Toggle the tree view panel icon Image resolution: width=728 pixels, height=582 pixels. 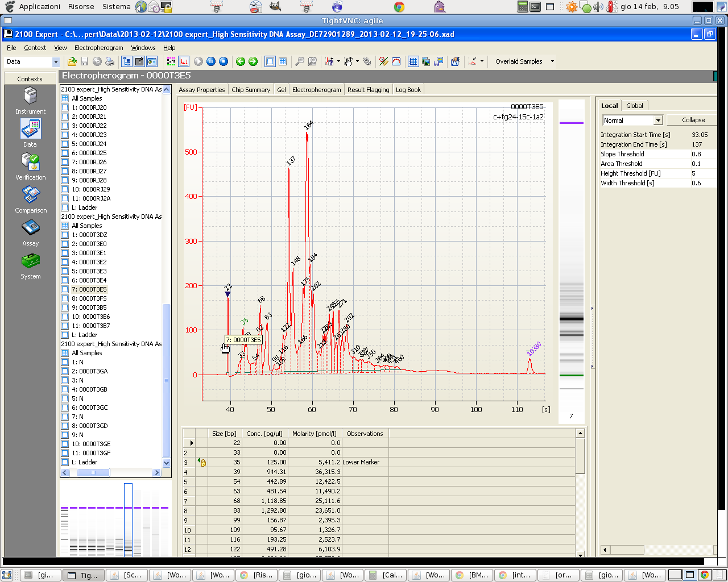click(127, 61)
